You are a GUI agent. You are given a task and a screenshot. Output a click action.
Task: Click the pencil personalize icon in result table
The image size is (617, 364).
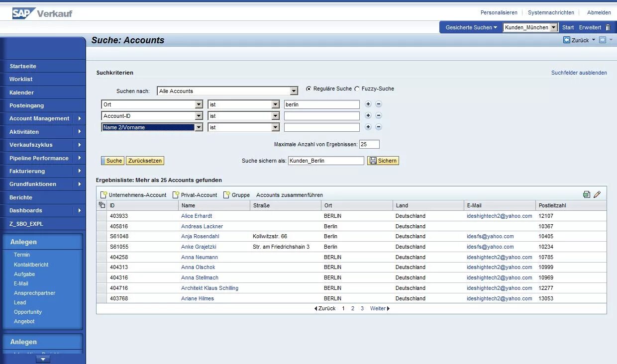pos(597,195)
